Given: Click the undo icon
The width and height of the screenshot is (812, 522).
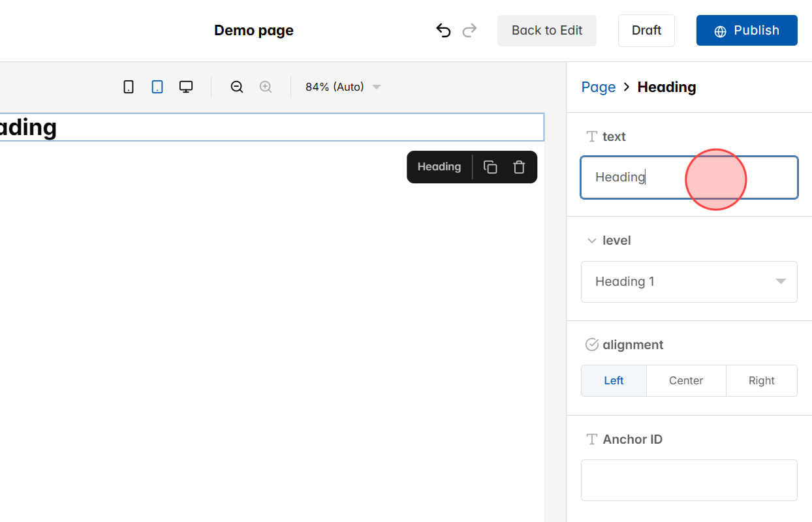Looking at the screenshot, I should 443,30.
